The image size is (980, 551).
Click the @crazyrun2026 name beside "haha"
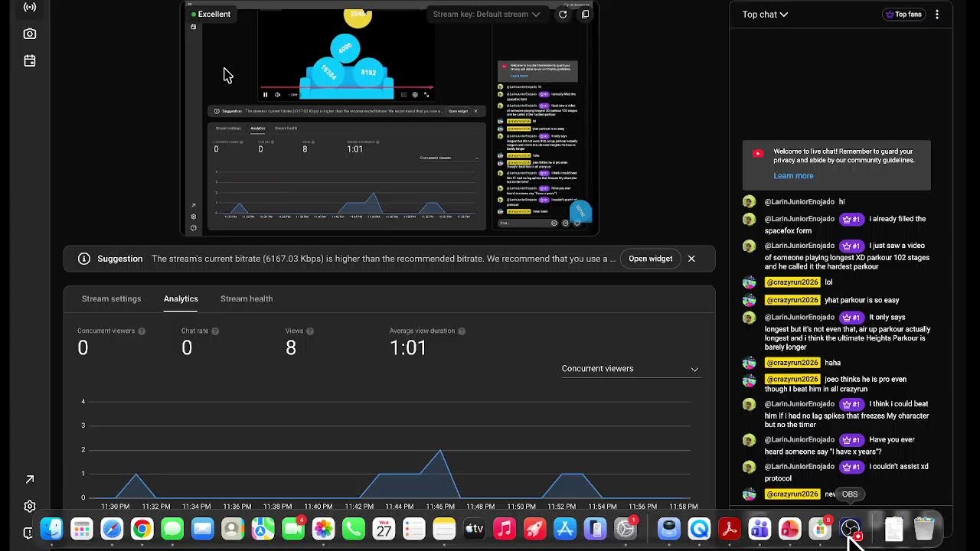[792, 363]
